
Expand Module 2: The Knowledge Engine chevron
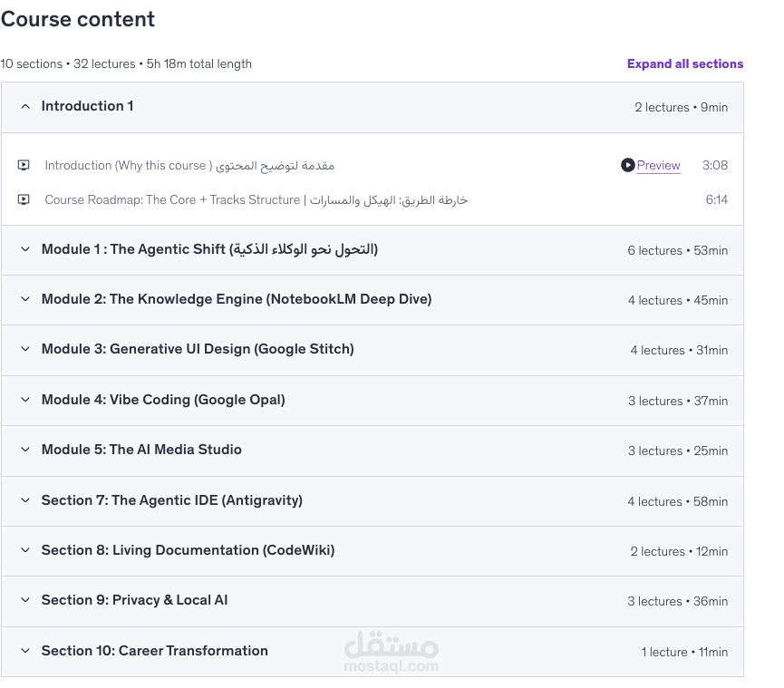(24, 299)
